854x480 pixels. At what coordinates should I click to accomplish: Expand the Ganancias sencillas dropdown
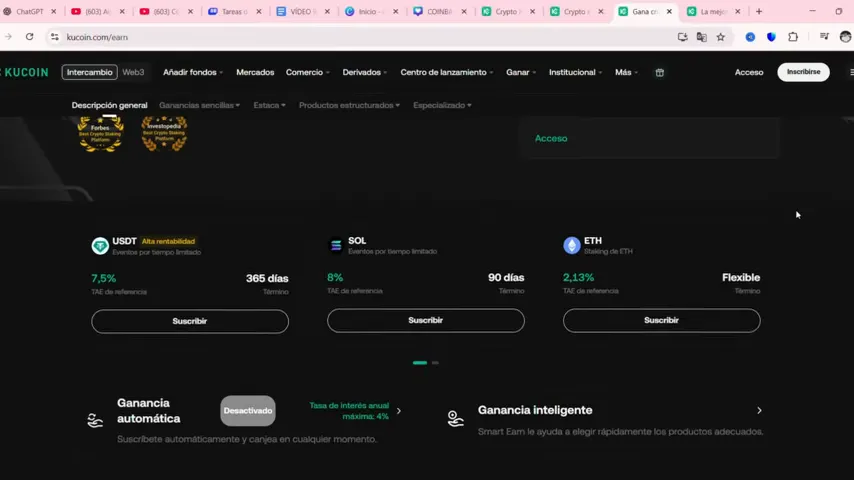[x=199, y=105]
